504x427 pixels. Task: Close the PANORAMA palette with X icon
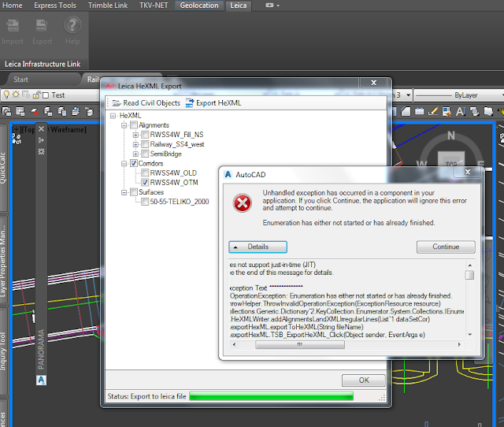41,129
